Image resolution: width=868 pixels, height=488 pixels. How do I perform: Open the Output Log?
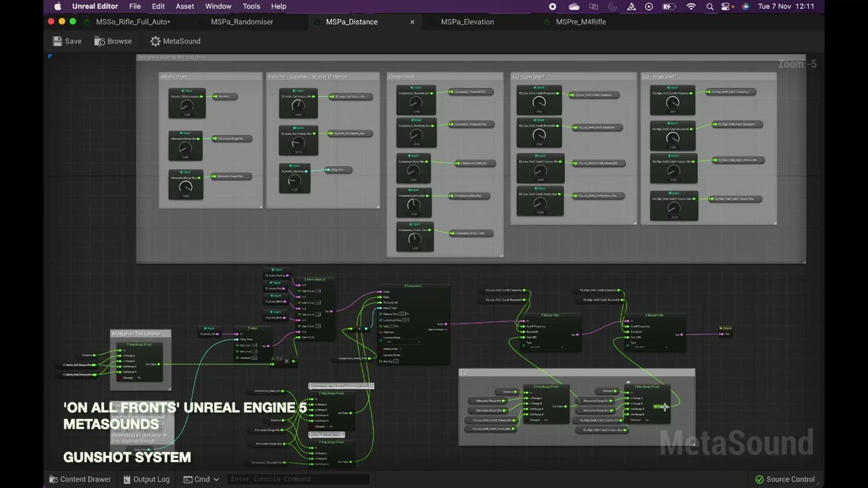[x=146, y=479]
